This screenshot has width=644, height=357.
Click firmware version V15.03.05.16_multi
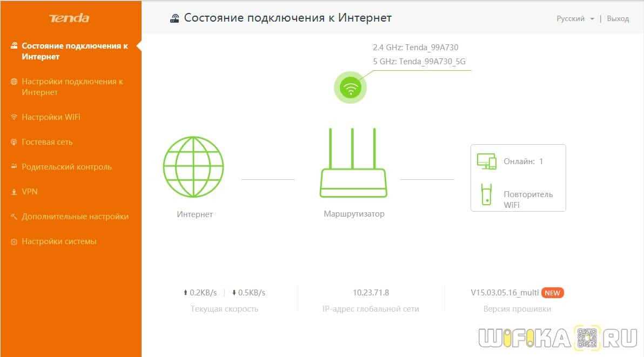click(505, 293)
